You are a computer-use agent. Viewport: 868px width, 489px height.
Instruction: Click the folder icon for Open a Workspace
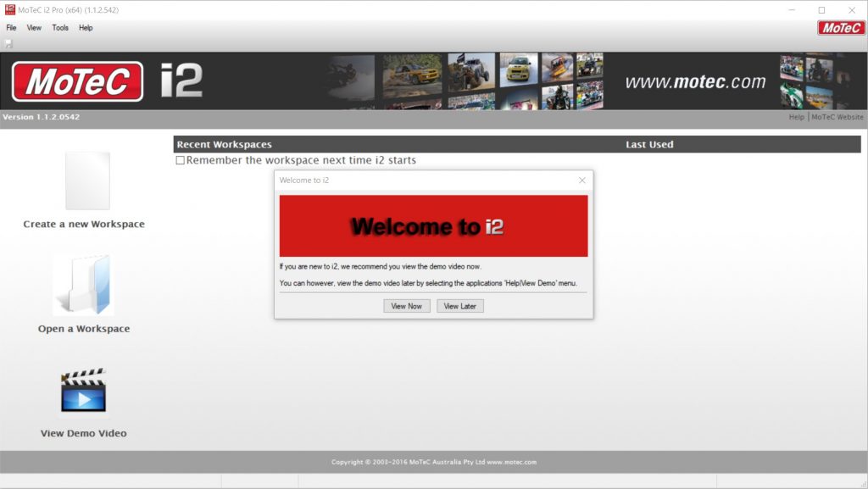pos(84,284)
